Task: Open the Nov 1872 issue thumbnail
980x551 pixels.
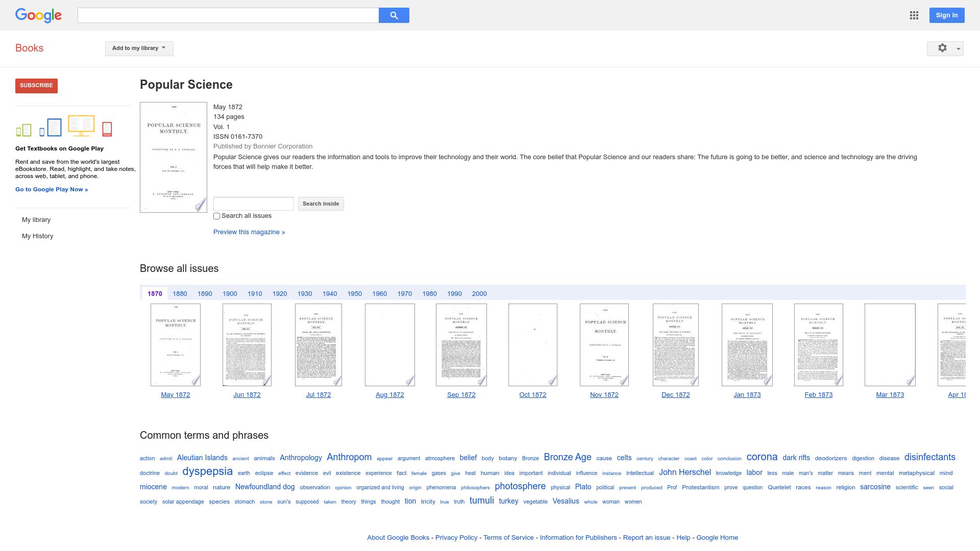Action: click(x=604, y=345)
